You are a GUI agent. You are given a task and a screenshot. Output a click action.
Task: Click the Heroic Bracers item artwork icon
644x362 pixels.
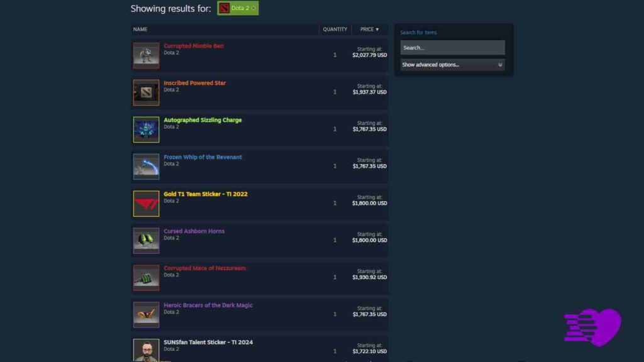coord(145,314)
